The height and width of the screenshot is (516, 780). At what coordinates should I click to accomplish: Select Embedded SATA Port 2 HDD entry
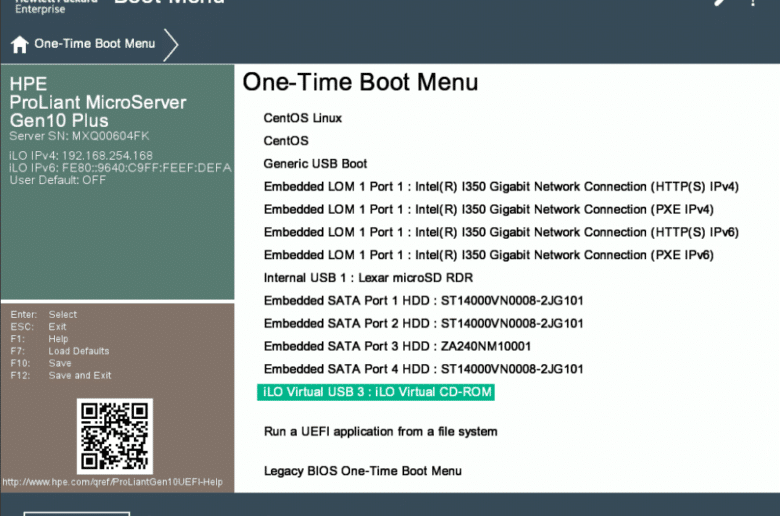click(423, 323)
